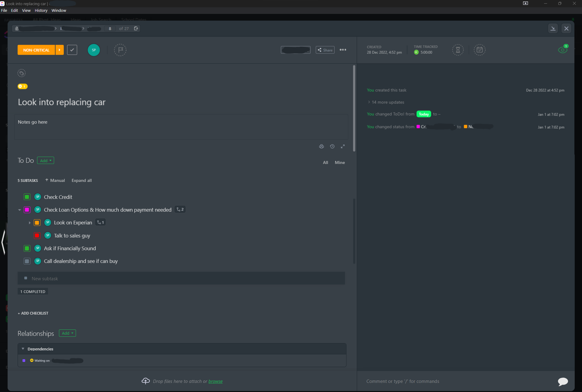
Task: Open the History menu
Action: tap(41, 11)
